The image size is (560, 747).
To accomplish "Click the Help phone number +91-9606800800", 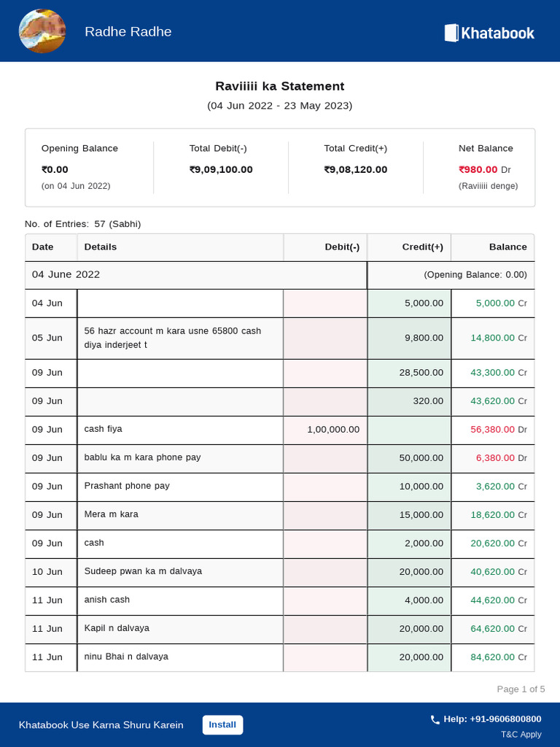I will [492, 719].
